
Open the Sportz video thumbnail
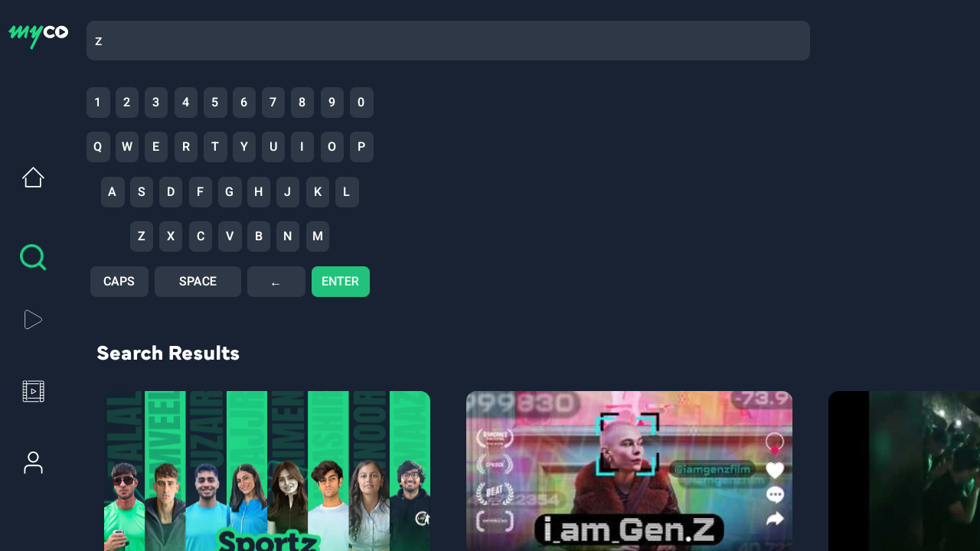coord(267,471)
